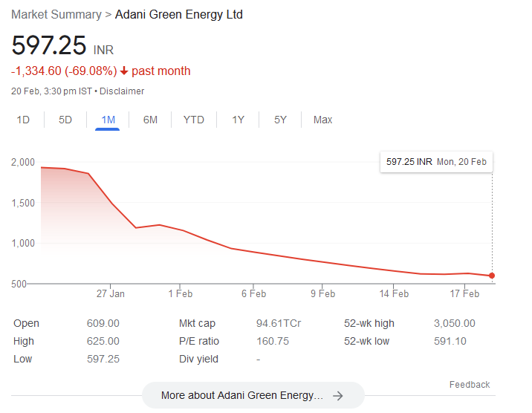Send feedback via the Feedback link
Viewport: 532px width, 413px height.
469,384
